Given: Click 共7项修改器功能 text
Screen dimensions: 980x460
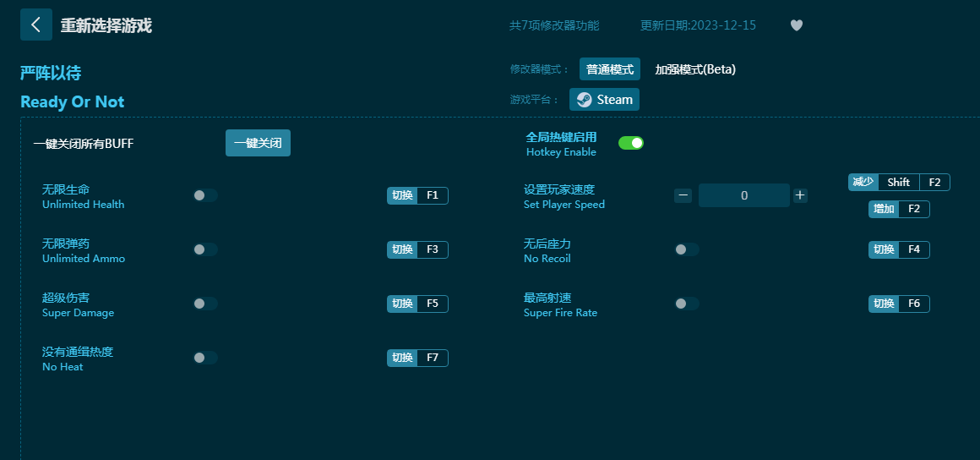Looking at the screenshot, I should coord(554,25).
